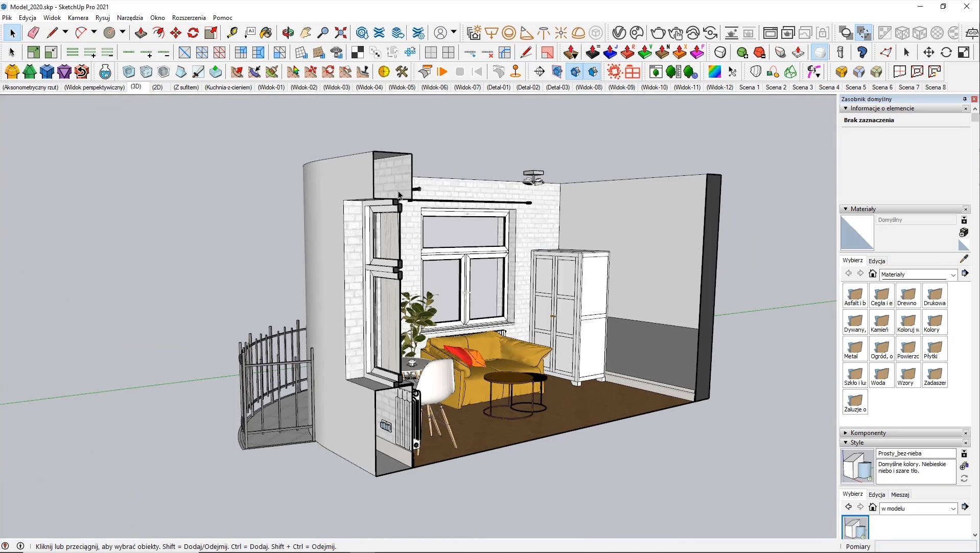Start V-Ray render with teapot icon

click(x=658, y=33)
